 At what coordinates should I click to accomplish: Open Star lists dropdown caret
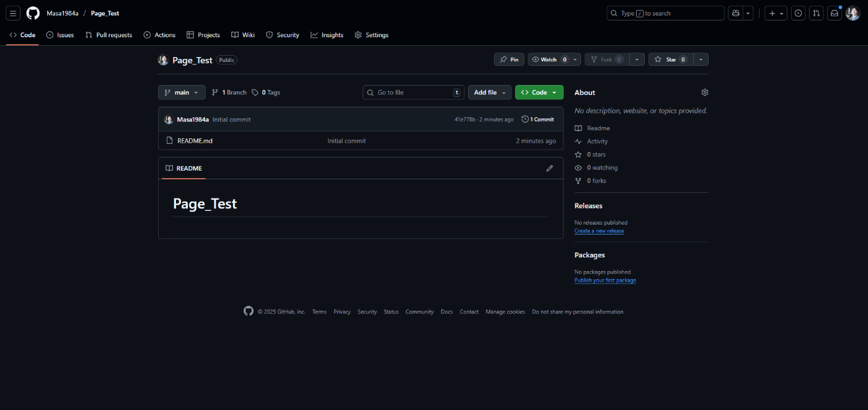coord(701,60)
